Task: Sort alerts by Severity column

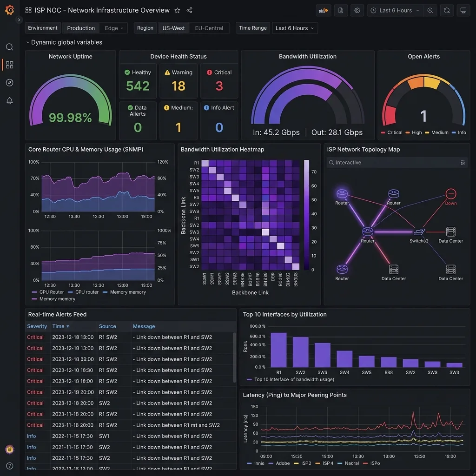Action: pos(37,326)
